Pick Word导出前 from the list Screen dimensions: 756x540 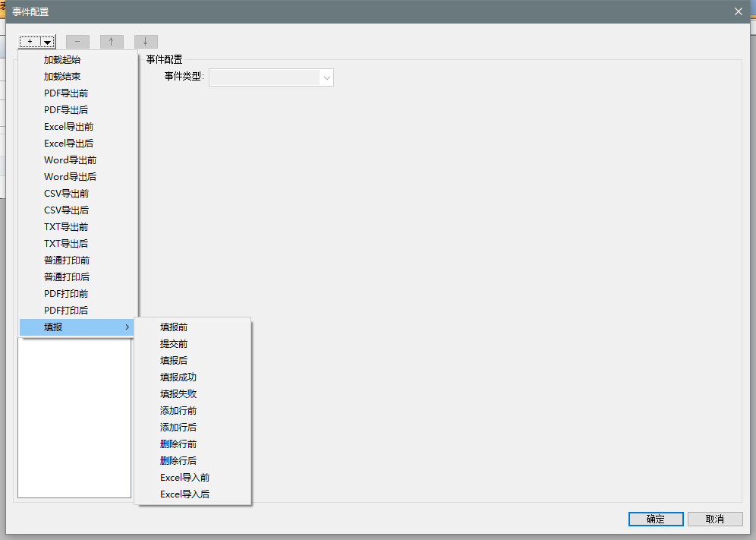pos(70,160)
